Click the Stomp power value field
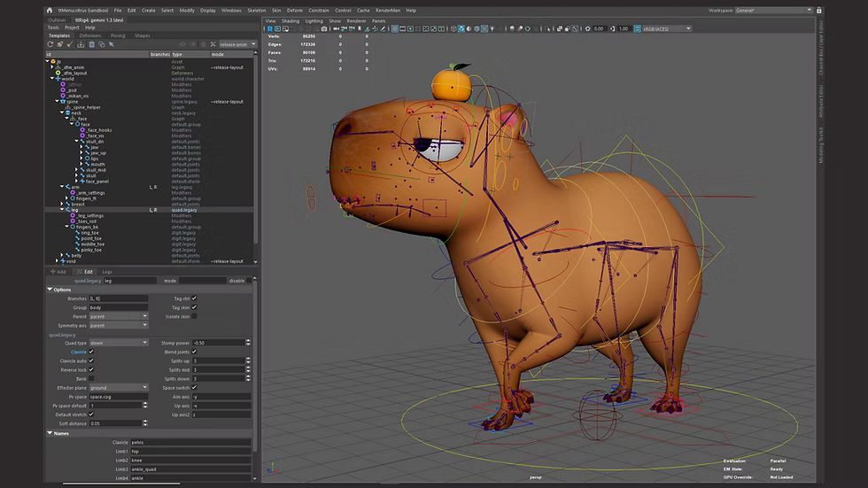The image size is (868, 488). coord(219,343)
